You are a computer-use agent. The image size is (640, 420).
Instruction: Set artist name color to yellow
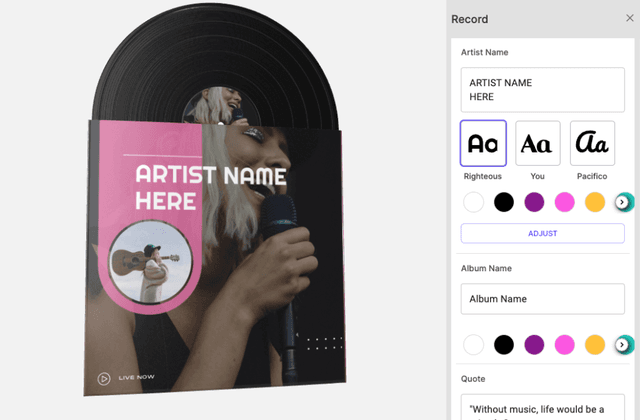pyautogui.click(x=595, y=202)
